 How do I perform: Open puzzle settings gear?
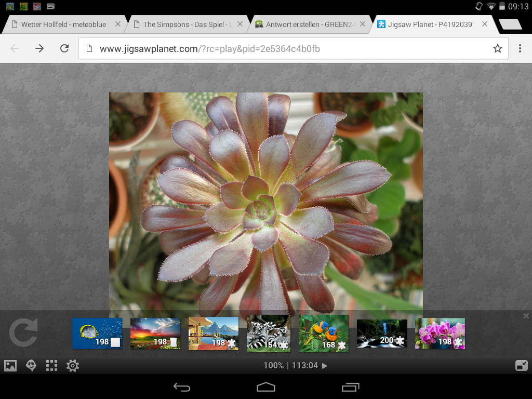pyautogui.click(x=73, y=366)
